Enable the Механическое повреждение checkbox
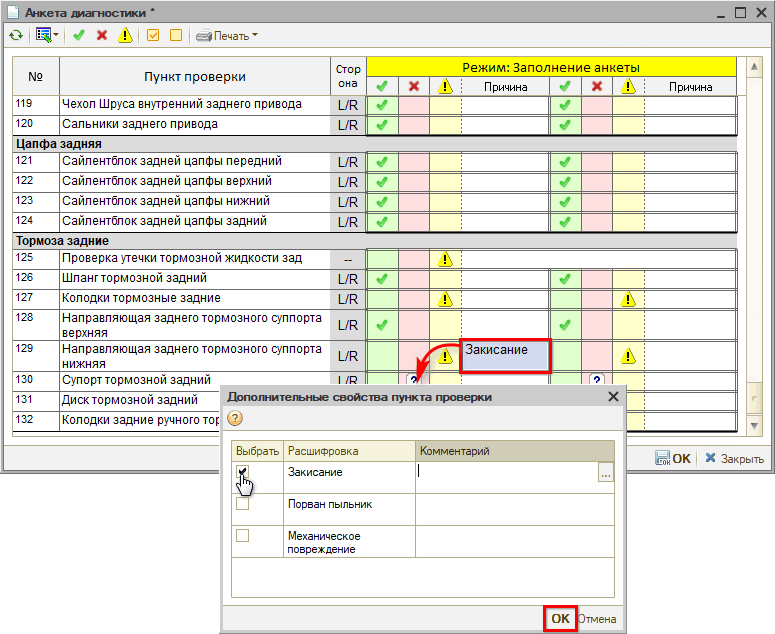 pos(242,536)
